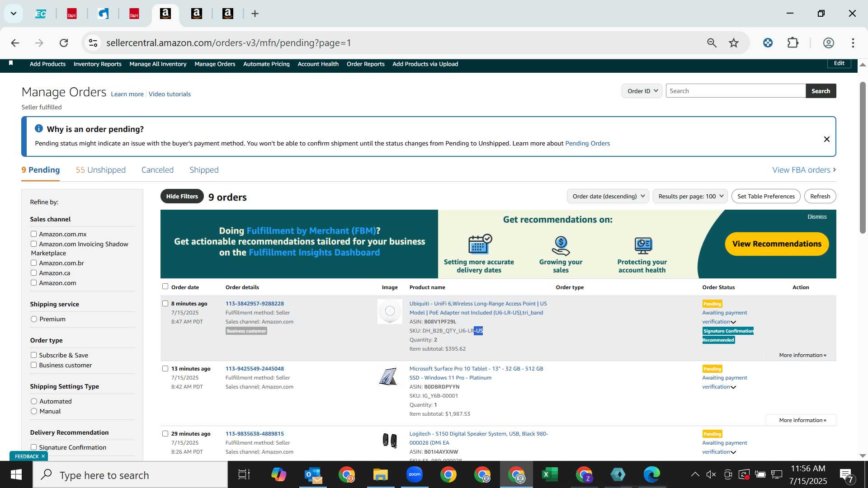Bookmark this page with star icon
This screenshot has width=868, height=488.
[734, 43]
